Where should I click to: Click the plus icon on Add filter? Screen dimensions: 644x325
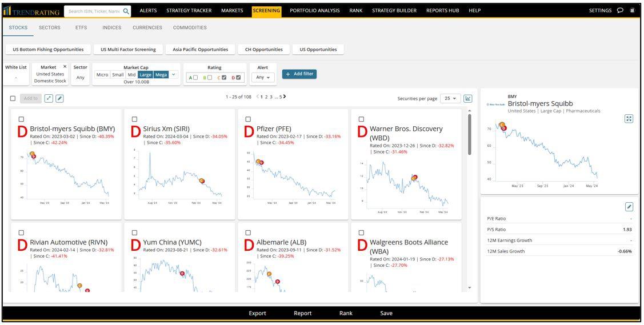pyautogui.click(x=288, y=74)
